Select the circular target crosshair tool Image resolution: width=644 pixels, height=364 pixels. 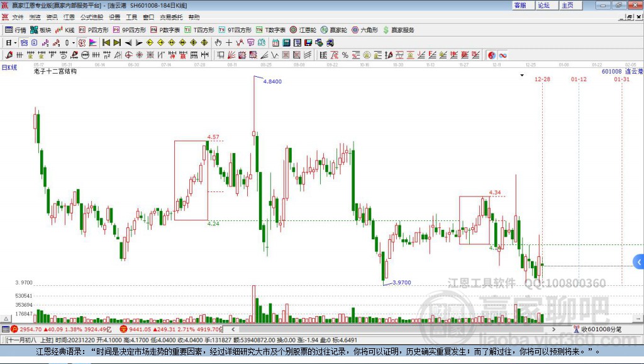pyautogui.click(x=128, y=55)
